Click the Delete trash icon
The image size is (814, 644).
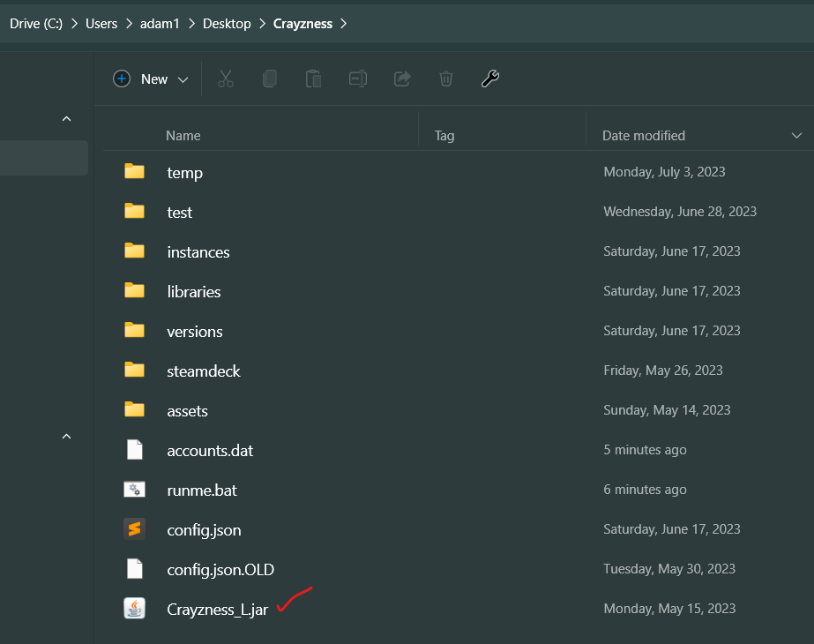pyautogui.click(x=445, y=79)
